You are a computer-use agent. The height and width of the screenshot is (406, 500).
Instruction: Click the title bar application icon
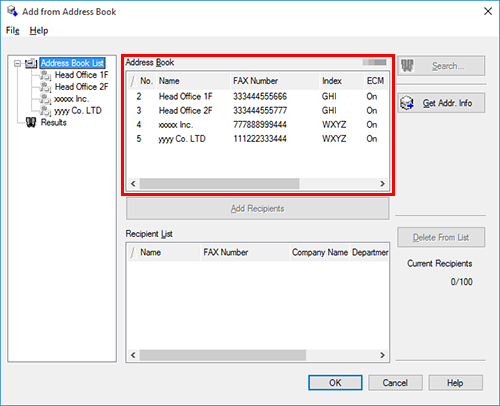pyautogui.click(x=12, y=11)
